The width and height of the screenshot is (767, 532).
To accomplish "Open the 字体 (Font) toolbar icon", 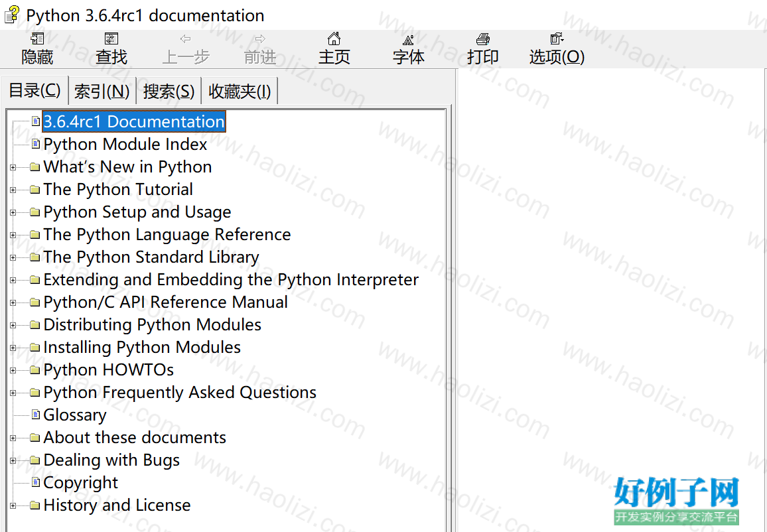I will 409,39.
